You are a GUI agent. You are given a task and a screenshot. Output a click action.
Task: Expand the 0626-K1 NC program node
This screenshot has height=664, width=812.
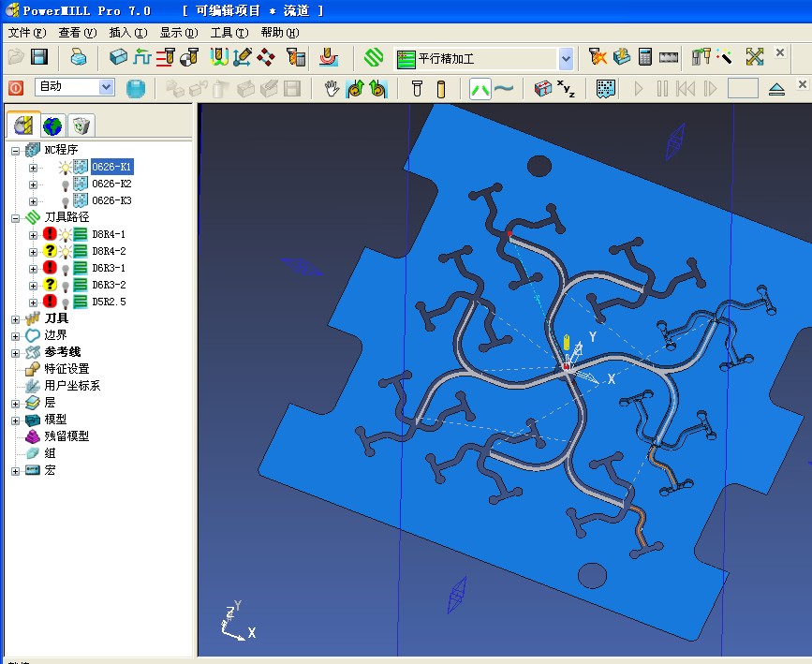click(33, 168)
